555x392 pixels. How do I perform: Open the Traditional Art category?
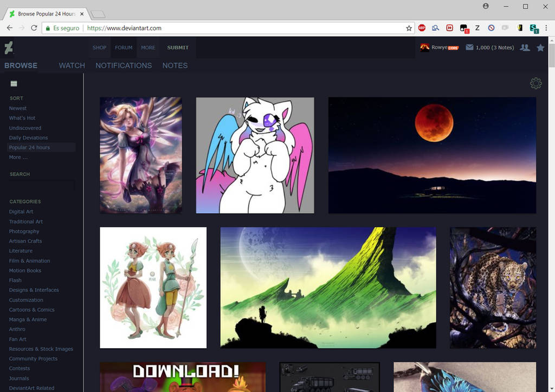pos(26,221)
